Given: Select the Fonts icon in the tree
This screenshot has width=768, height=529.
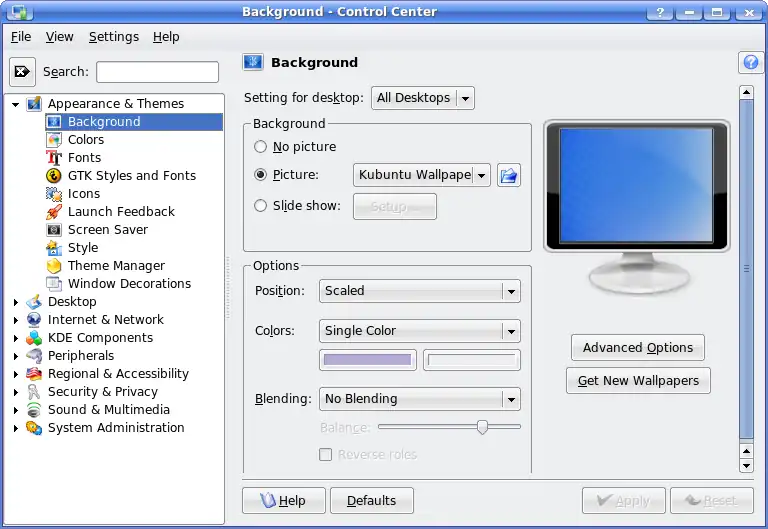Looking at the screenshot, I should coord(54,158).
